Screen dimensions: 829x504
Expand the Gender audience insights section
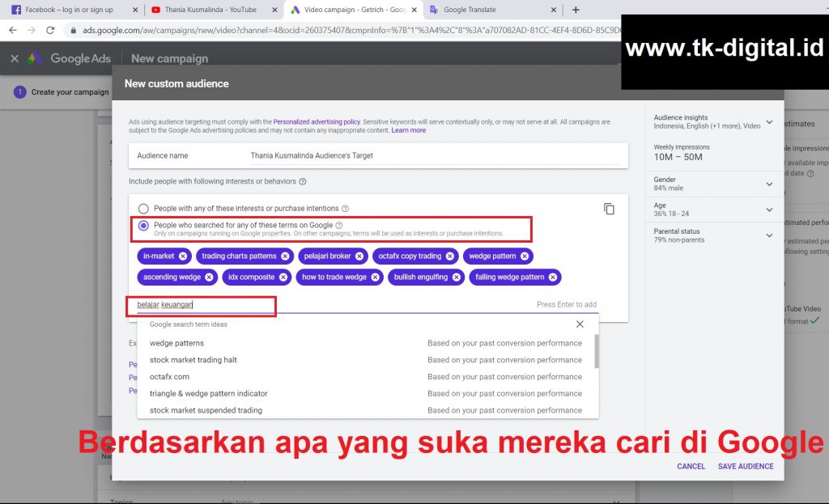(x=767, y=182)
